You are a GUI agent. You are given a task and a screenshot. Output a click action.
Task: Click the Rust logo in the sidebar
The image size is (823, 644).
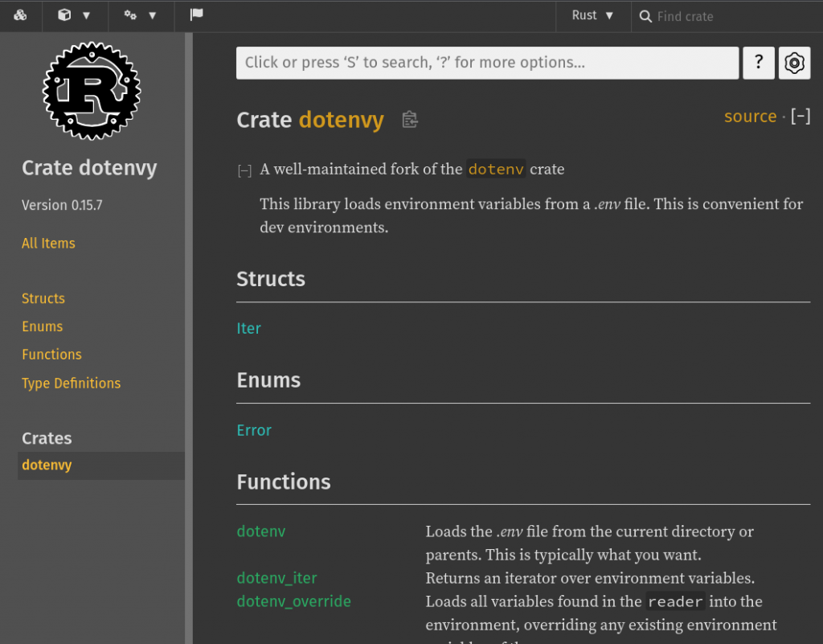92,92
